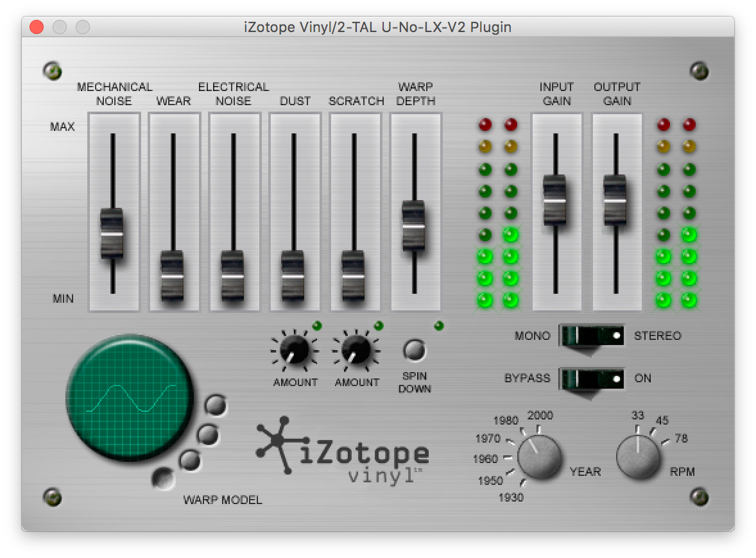This screenshot has width=756, height=558.
Task: Click the top-left screw icon
Action: (53, 71)
